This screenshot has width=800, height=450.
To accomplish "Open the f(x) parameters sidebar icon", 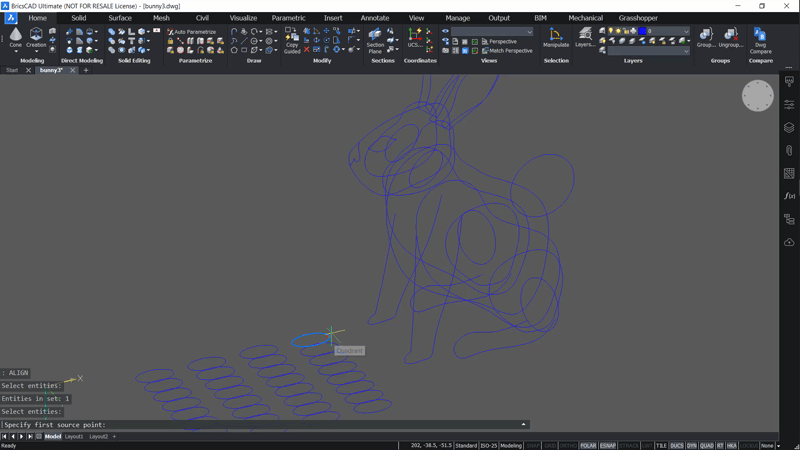I will click(x=789, y=196).
